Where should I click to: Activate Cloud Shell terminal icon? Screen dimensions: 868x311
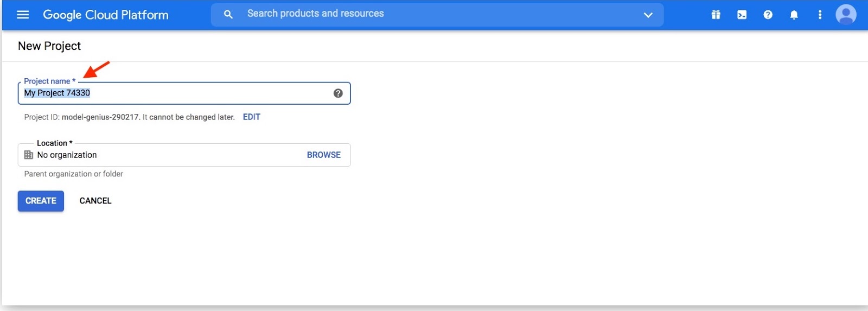742,15
